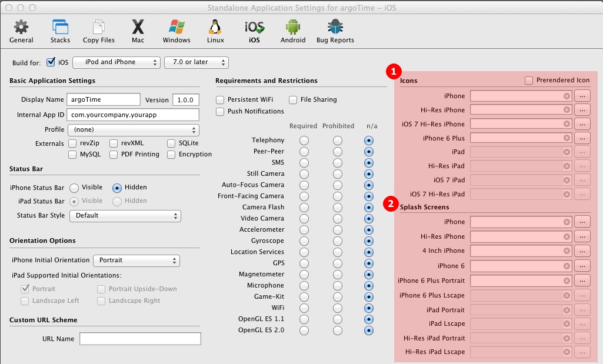Edit the Internal App ID field
This screenshot has height=364, width=603.
[x=133, y=115]
